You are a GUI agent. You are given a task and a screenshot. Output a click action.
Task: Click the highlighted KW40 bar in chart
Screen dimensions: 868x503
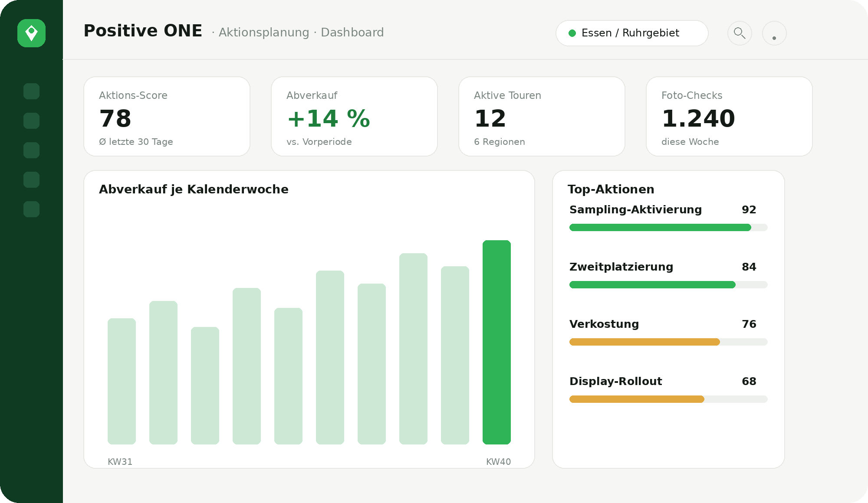[x=496, y=342]
